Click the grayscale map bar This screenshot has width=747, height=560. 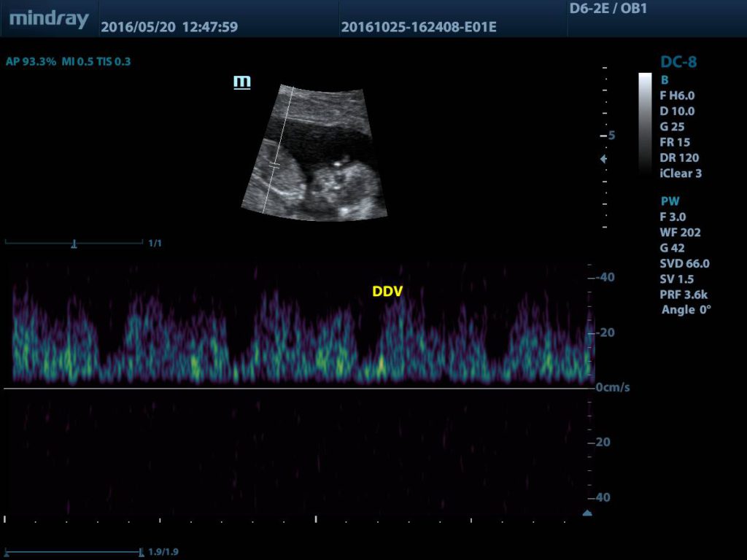point(645,122)
